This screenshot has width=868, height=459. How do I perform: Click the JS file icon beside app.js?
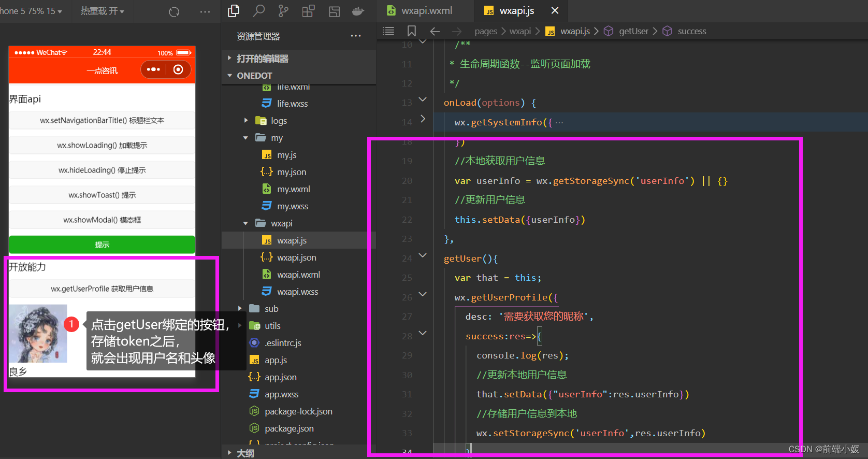click(254, 360)
